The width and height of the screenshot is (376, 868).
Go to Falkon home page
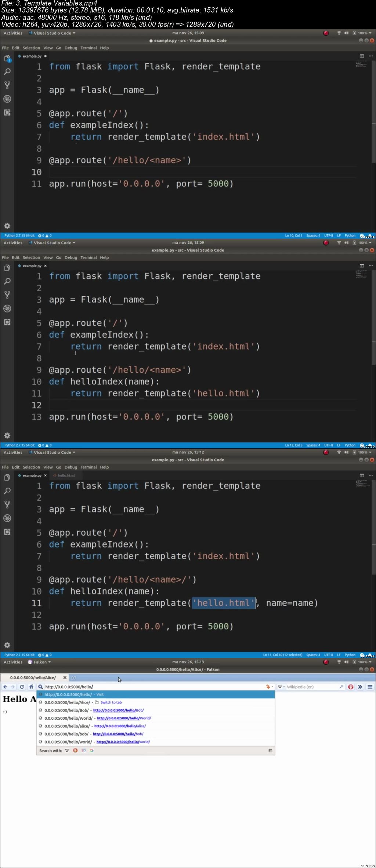click(31, 687)
